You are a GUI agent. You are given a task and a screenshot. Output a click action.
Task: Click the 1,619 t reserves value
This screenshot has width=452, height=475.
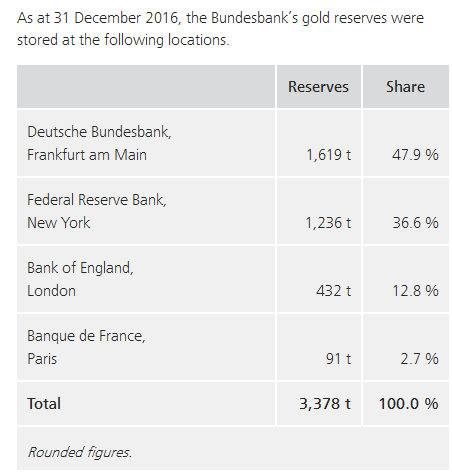click(x=329, y=155)
